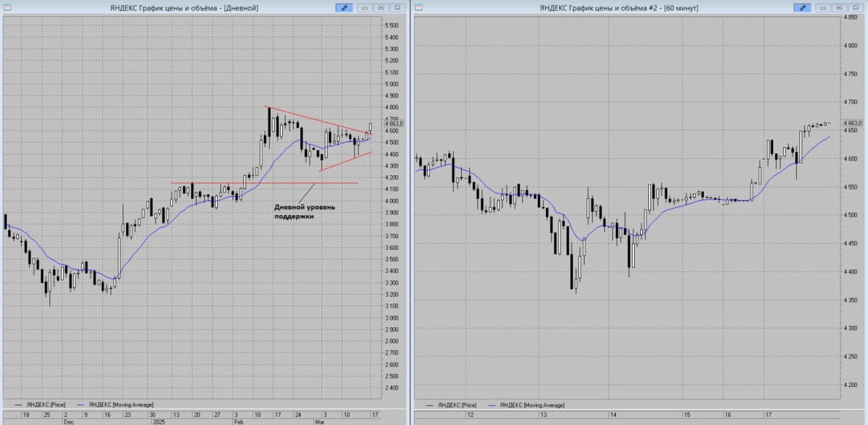This screenshot has height=425, width=868.
Task: Click the 4 663,0 price tag on 60-minute chart
Action: (x=853, y=123)
